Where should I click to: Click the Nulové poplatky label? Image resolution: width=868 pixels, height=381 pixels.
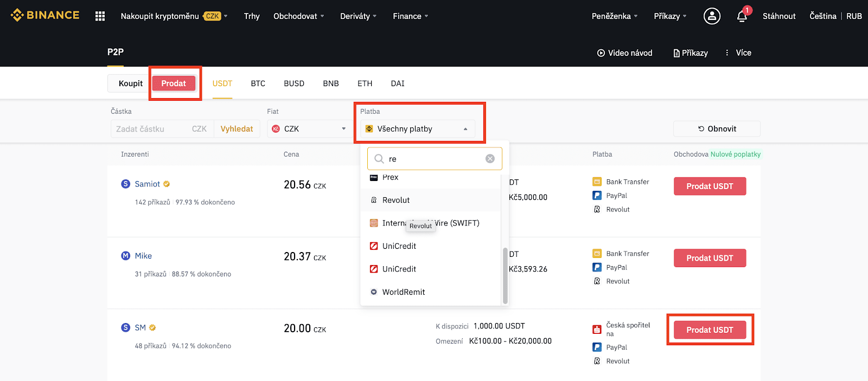tap(736, 154)
